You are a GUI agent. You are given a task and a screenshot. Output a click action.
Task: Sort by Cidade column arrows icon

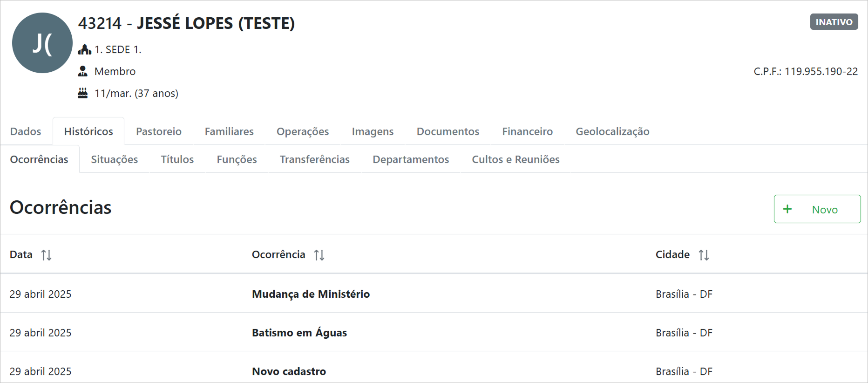pyautogui.click(x=704, y=255)
